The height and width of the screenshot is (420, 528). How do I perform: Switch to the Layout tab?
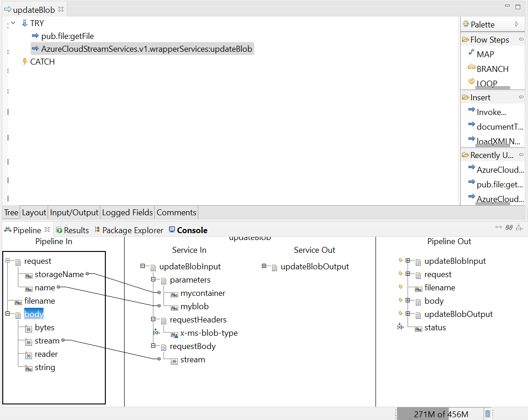click(x=34, y=213)
